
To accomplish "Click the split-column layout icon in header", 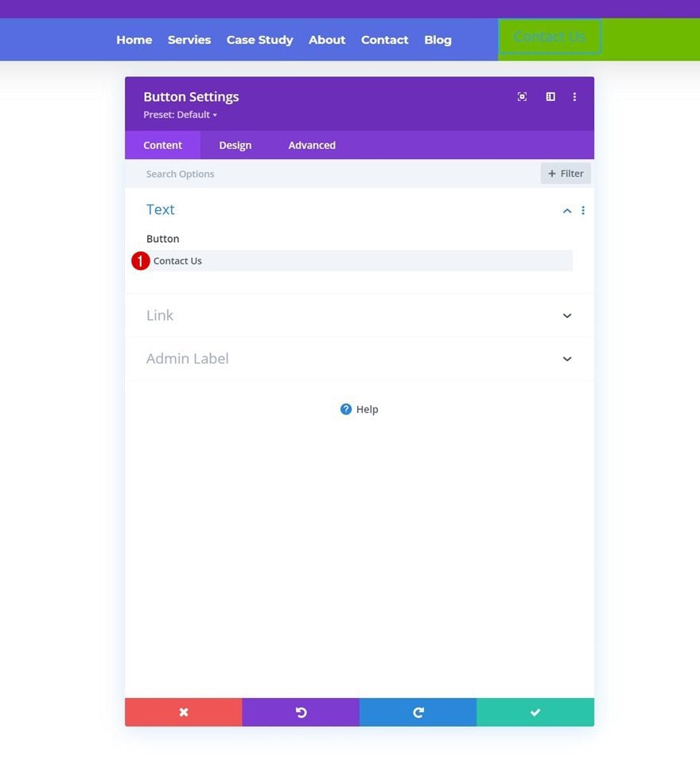I will [550, 96].
